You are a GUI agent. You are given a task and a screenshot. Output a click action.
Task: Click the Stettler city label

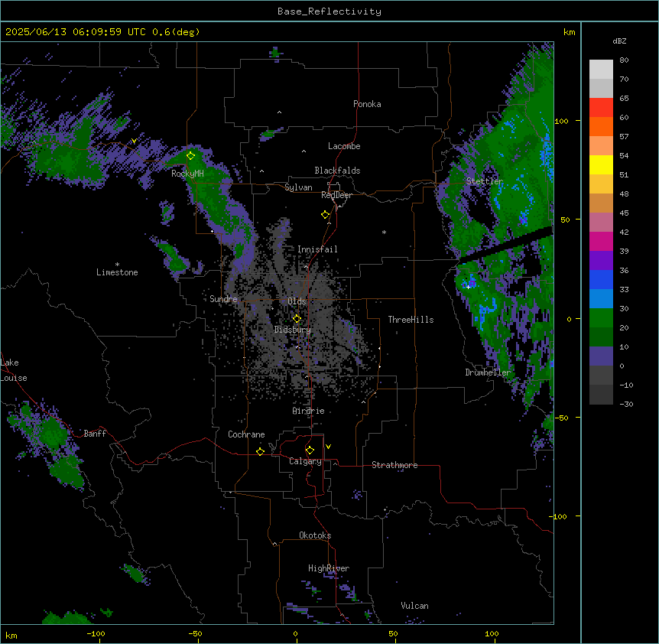(x=485, y=181)
